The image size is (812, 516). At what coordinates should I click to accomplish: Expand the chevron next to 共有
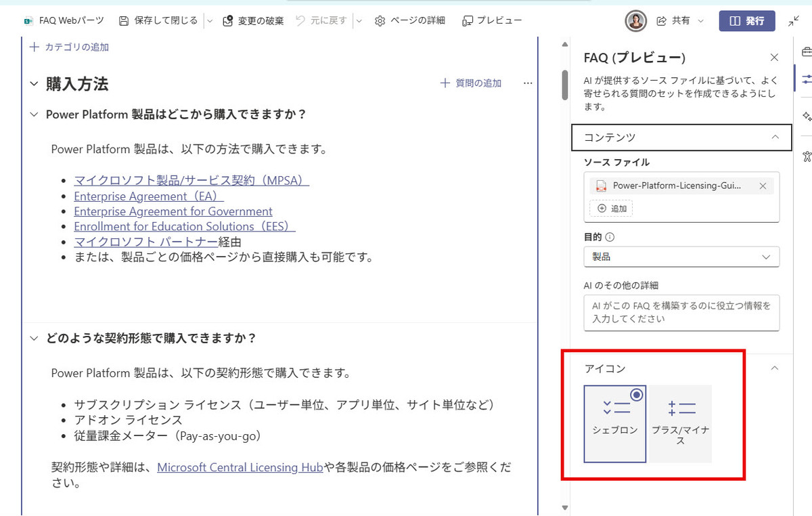point(700,21)
